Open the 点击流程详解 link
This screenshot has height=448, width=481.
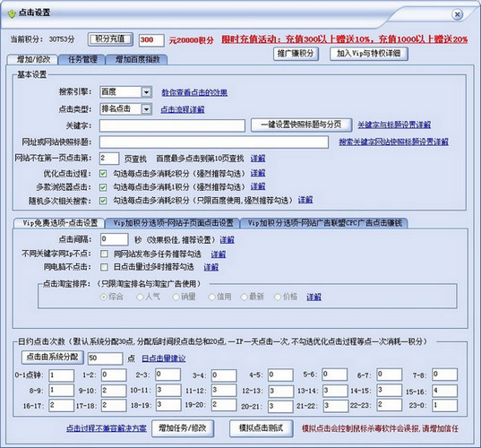[x=183, y=109]
